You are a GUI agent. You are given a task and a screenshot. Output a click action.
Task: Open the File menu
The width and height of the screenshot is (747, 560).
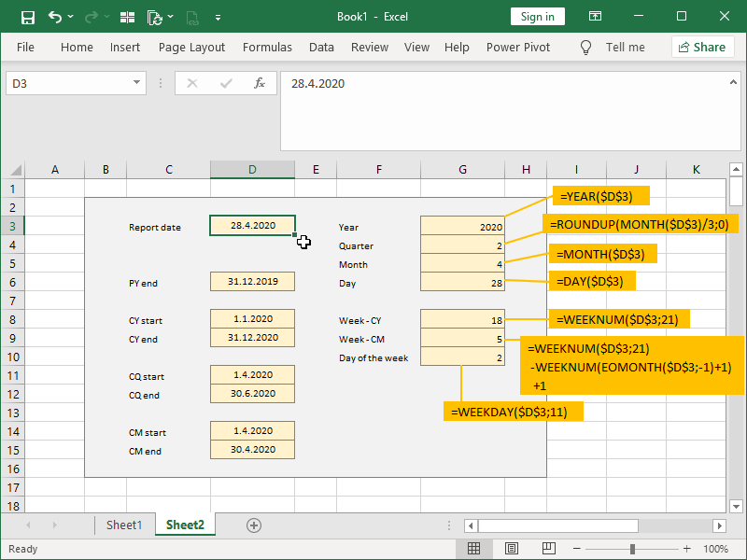point(25,48)
